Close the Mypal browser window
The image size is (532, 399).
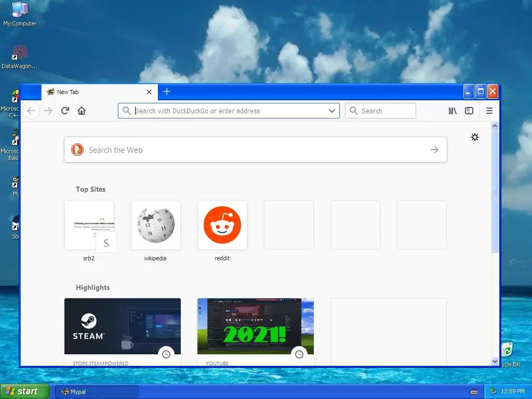point(493,91)
